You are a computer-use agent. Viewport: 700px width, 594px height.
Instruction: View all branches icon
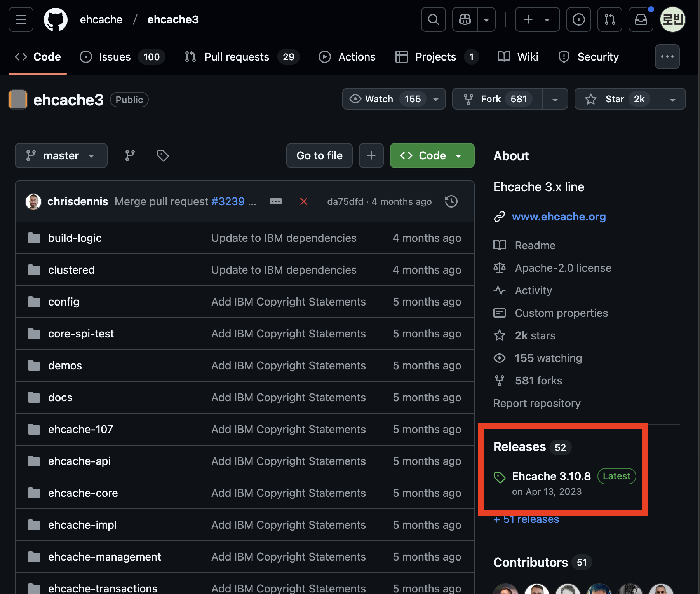130,155
